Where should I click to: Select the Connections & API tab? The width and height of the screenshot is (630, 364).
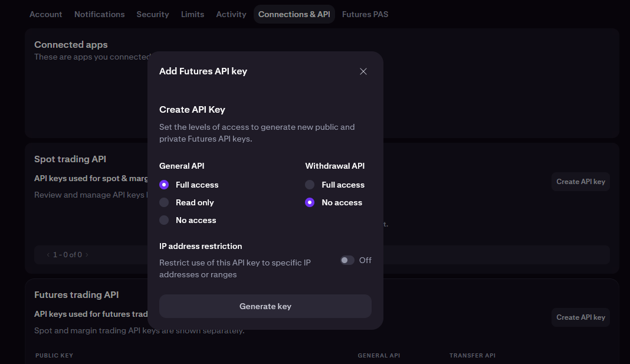click(x=294, y=14)
